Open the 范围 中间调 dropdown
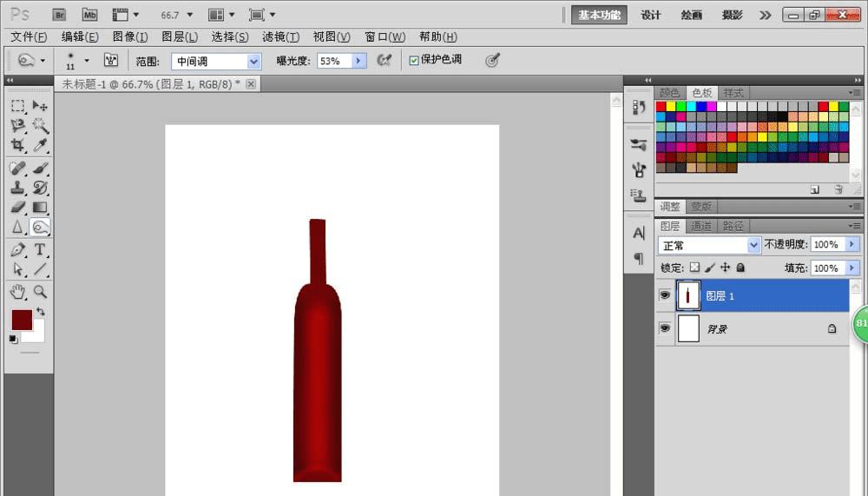This screenshot has width=868, height=496. (253, 61)
